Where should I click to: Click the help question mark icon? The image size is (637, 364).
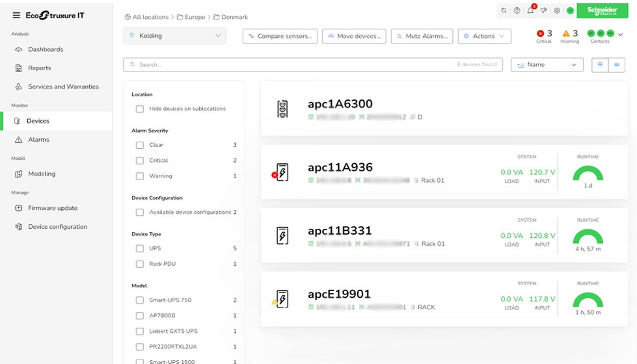point(517,10)
